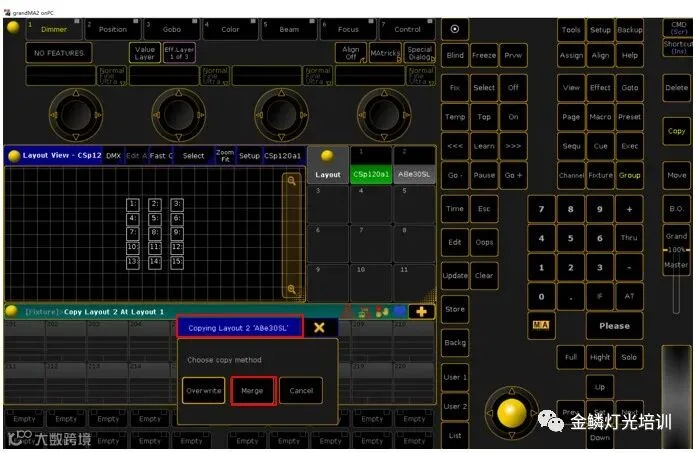Click the layout view vertical zoom bar
695x453 pixels.
coord(292,235)
